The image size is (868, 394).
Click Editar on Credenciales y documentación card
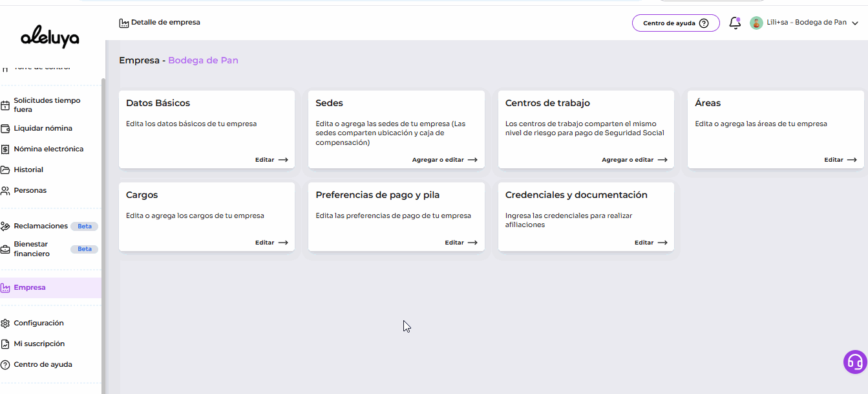[651, 243]
